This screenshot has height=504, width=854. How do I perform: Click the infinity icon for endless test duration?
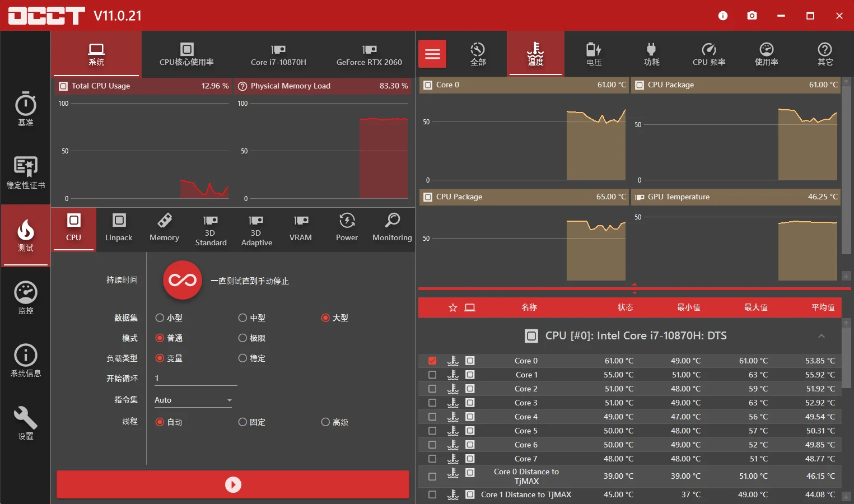(x=181, y=281)
